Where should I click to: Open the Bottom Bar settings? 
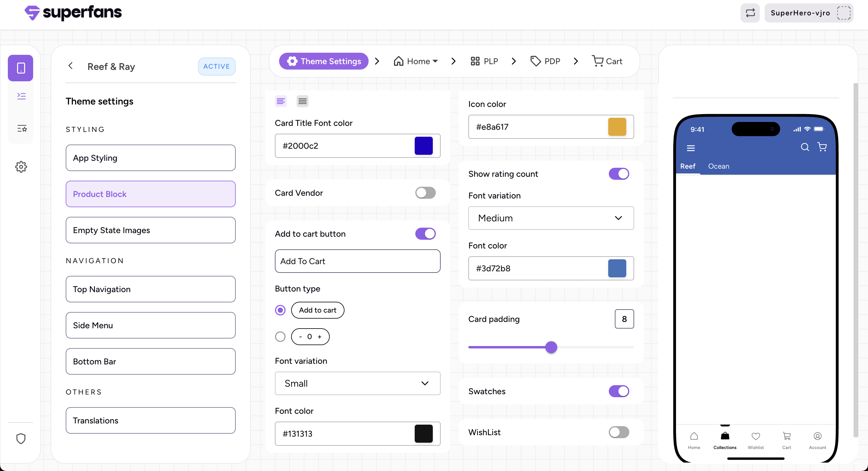coord(150,361)
